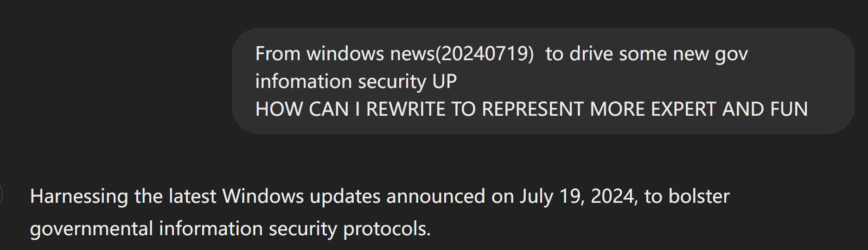Click the word 'Harnessing' in the reply
This screenshot has height=250, width=868.
click(x=79, y=196)
